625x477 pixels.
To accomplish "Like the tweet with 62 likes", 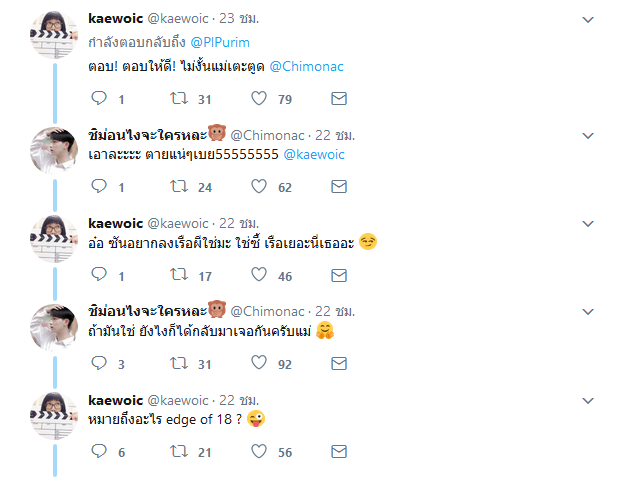I will [x=259, y=186].
